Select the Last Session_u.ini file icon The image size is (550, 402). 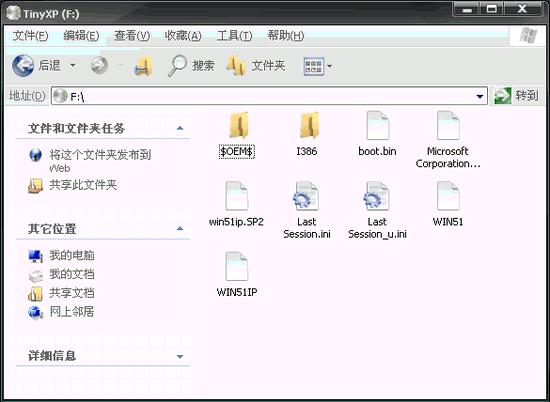[x=376, y=196]
